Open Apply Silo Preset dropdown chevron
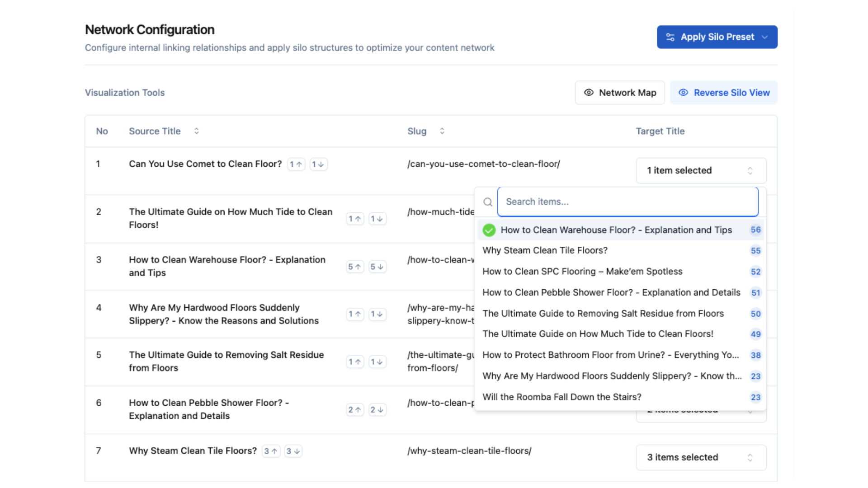 [x=765, y=37]
